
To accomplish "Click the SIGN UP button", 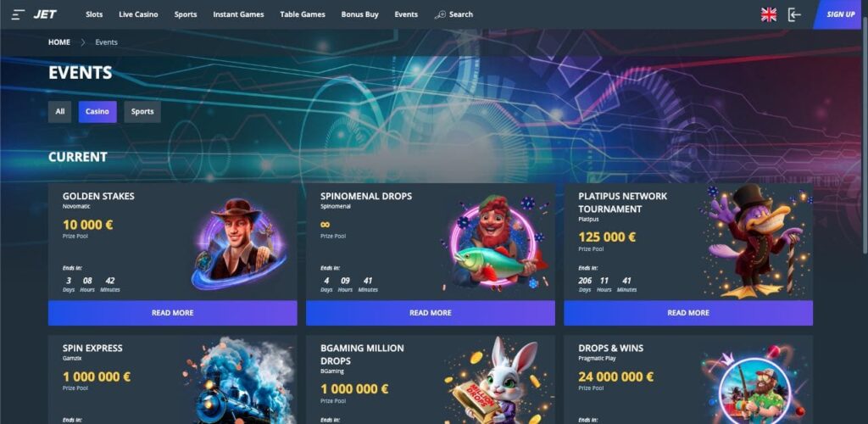I will tap(840, 14).
